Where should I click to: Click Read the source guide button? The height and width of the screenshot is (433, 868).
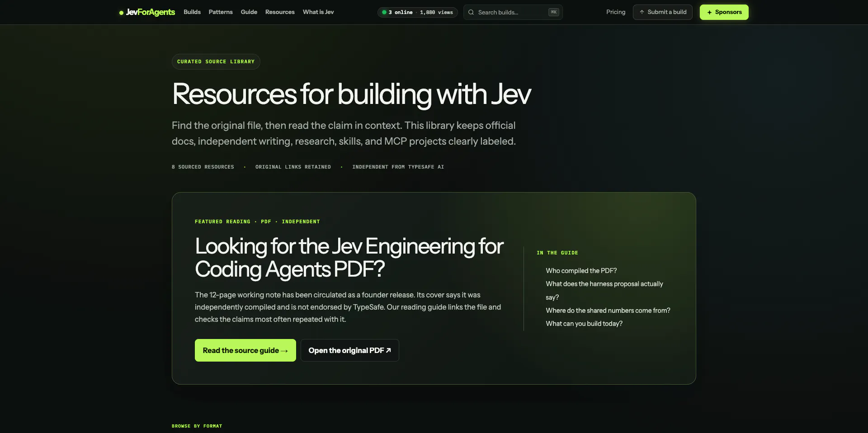[245, 350]
